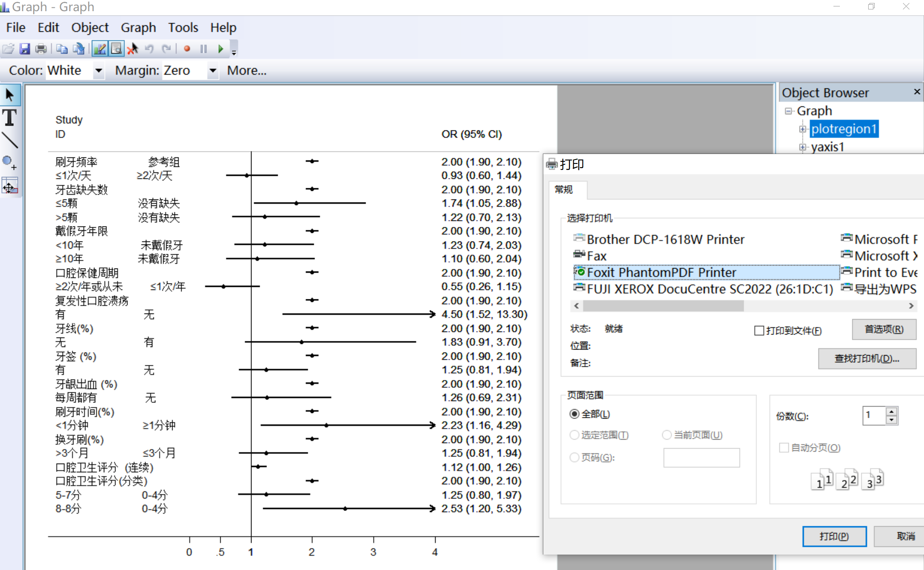Select the 页码 radio button
Viewport: 924px width, 570px height.
click(x=574, y=458)
